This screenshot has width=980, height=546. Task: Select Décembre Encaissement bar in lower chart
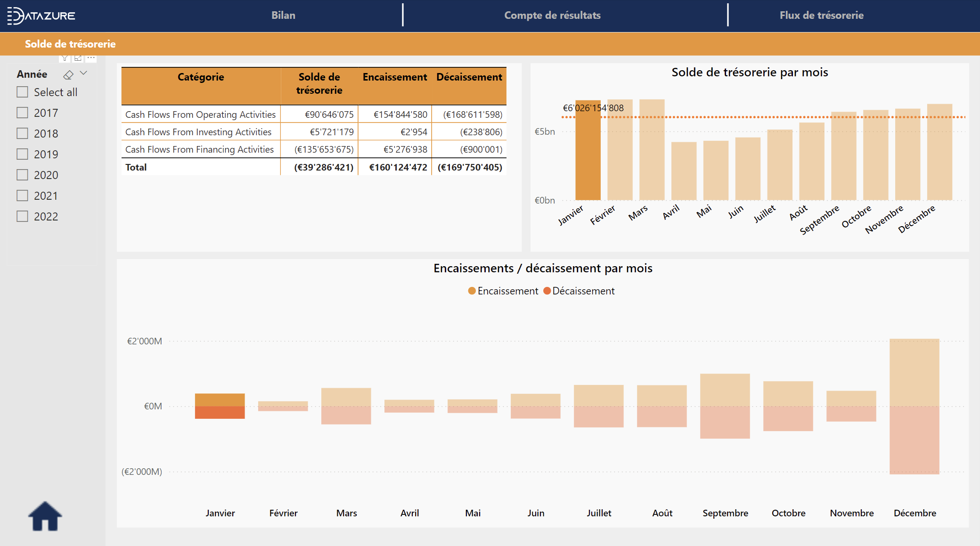915,372
